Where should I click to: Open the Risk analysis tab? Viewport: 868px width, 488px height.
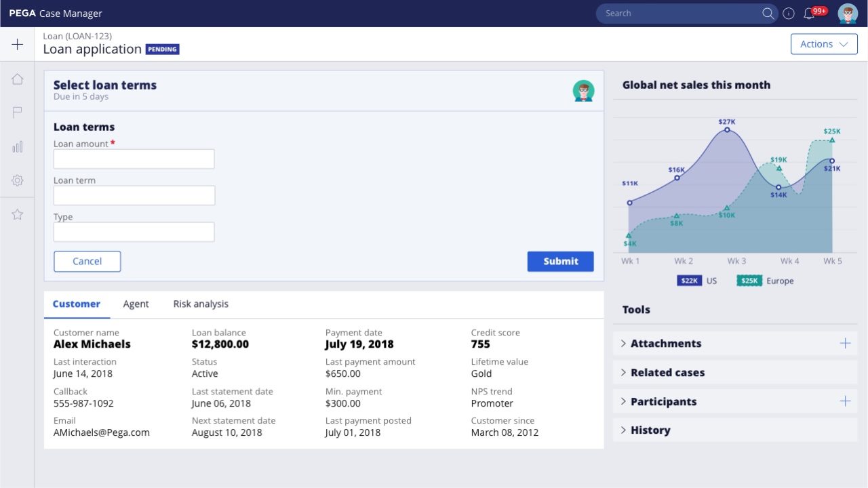tap(201, 304)
